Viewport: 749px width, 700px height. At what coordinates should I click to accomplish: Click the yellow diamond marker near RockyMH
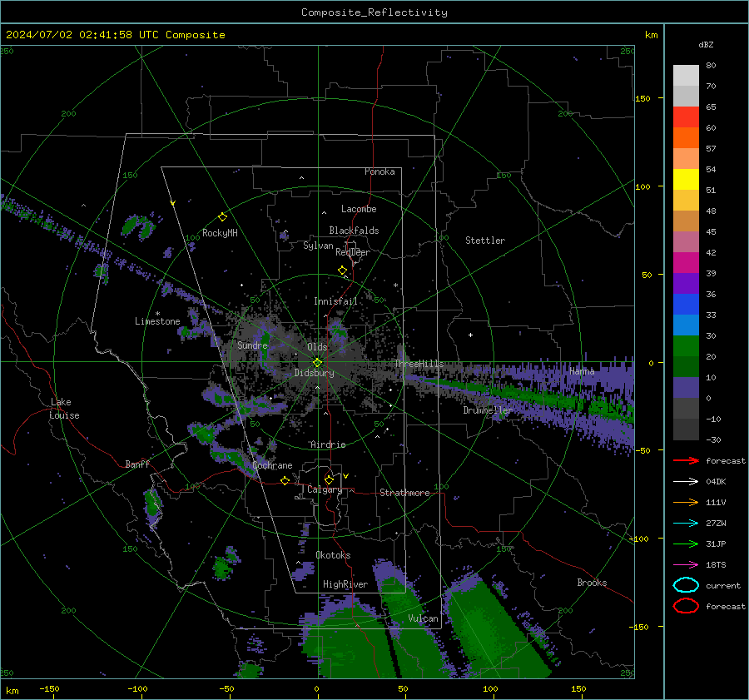click(222, 217)
